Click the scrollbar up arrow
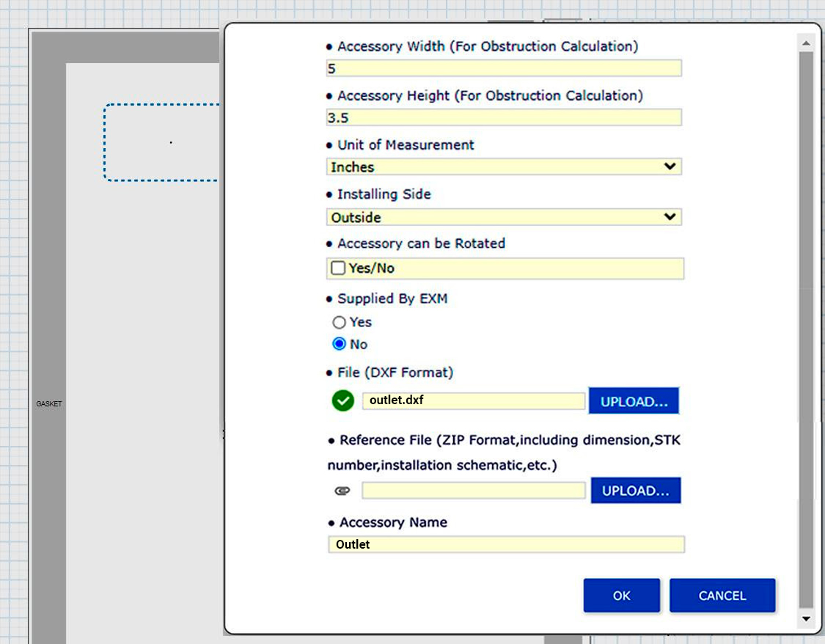This screenshot has height=644, width=825. point(806,44)
